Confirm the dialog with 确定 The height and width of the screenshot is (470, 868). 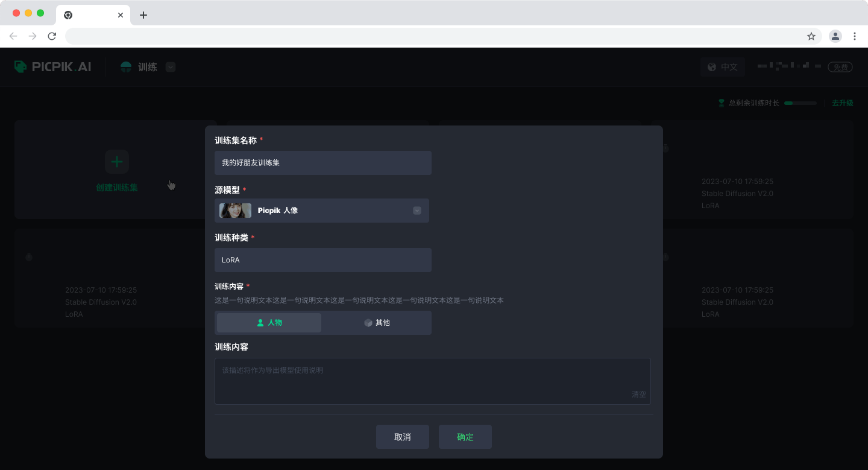465,437
